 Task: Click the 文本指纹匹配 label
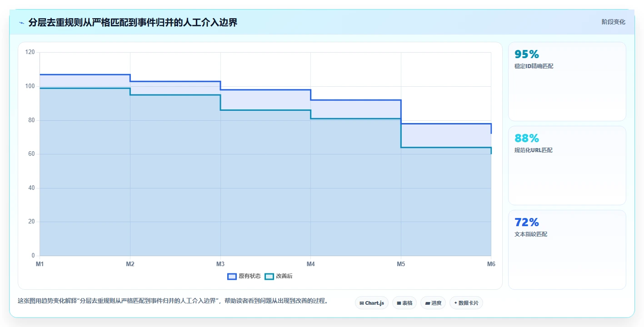pos(531,234)
